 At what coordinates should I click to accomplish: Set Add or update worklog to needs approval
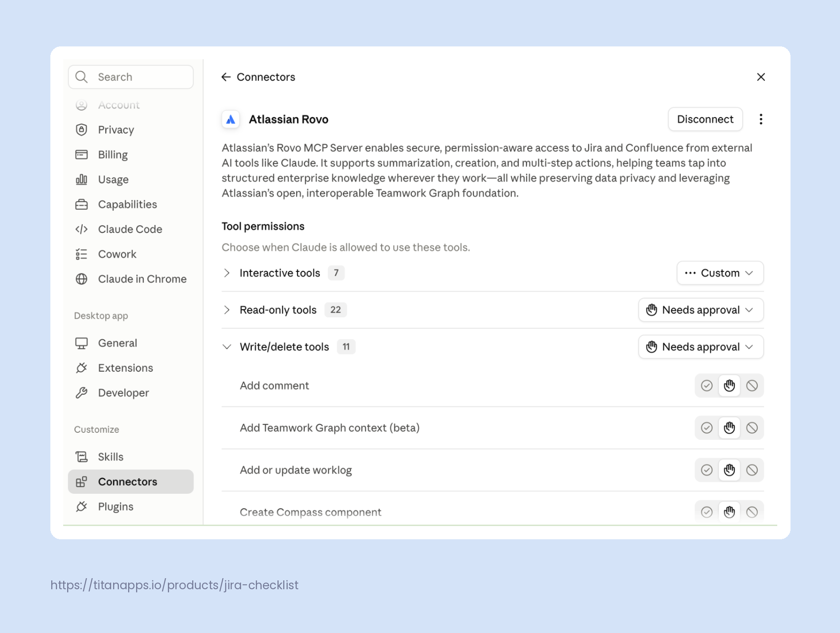coord(729,470)
